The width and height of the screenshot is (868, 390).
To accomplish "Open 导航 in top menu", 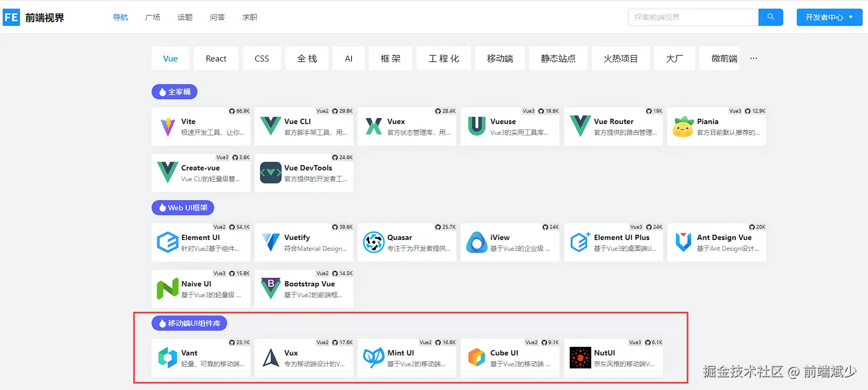I will [120, 17].
